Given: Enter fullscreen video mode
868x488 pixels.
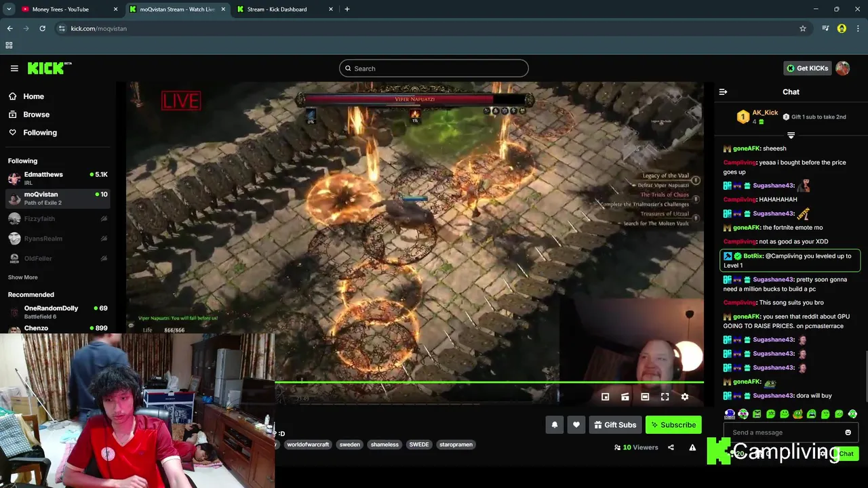Looking at the screenshot, I should (665, 397).
